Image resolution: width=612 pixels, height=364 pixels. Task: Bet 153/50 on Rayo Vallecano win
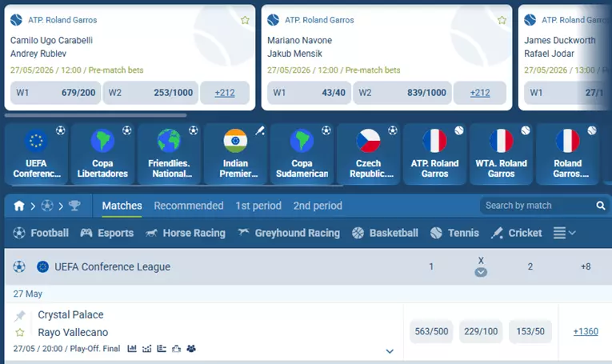point(530,332)
